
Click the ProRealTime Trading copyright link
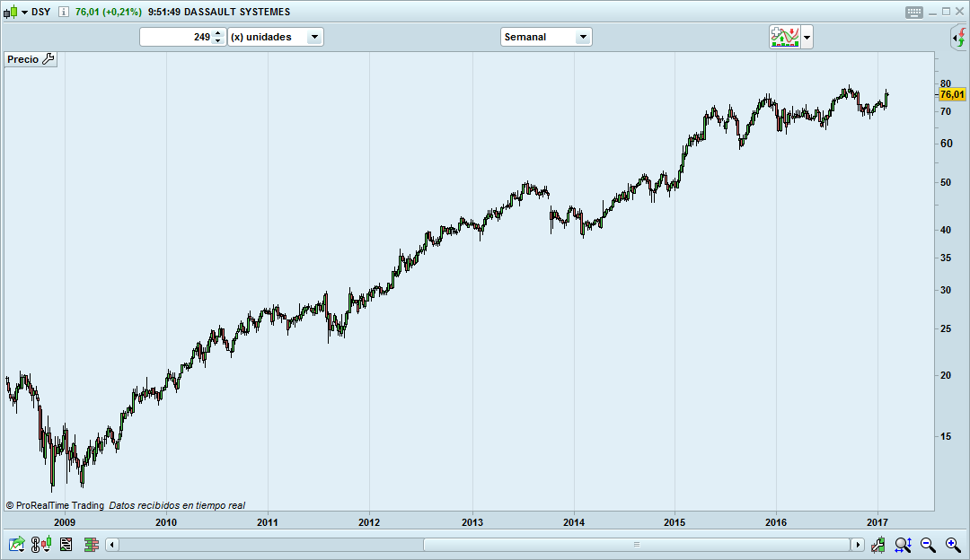(54, 504)
